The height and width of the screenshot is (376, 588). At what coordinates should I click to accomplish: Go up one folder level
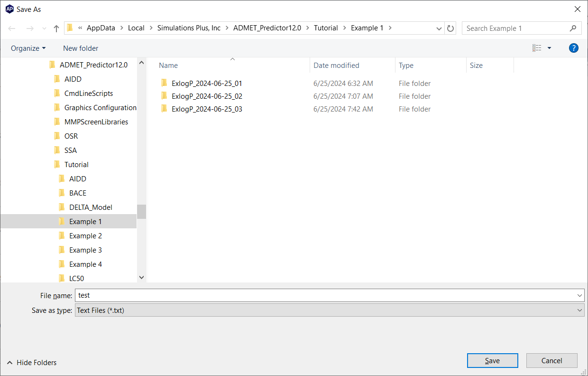tap(56, 28)
